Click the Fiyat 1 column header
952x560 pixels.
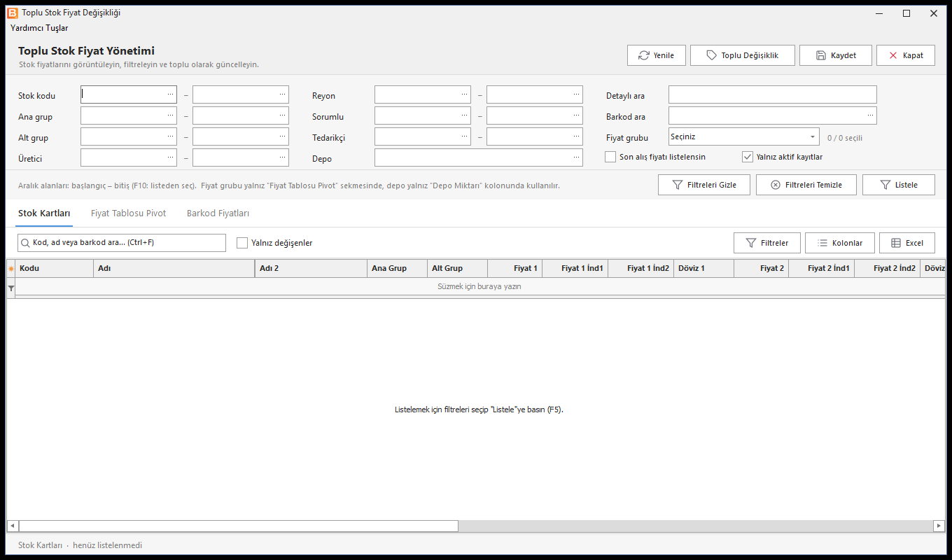click(514, 268)
